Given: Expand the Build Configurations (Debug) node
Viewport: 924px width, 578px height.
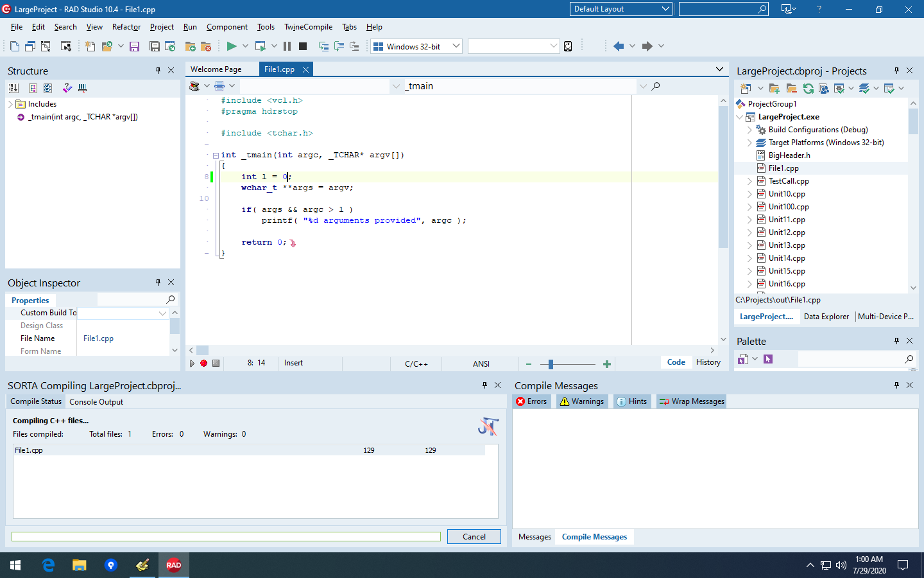Looking at the screenshot, I should coord(749,130).
